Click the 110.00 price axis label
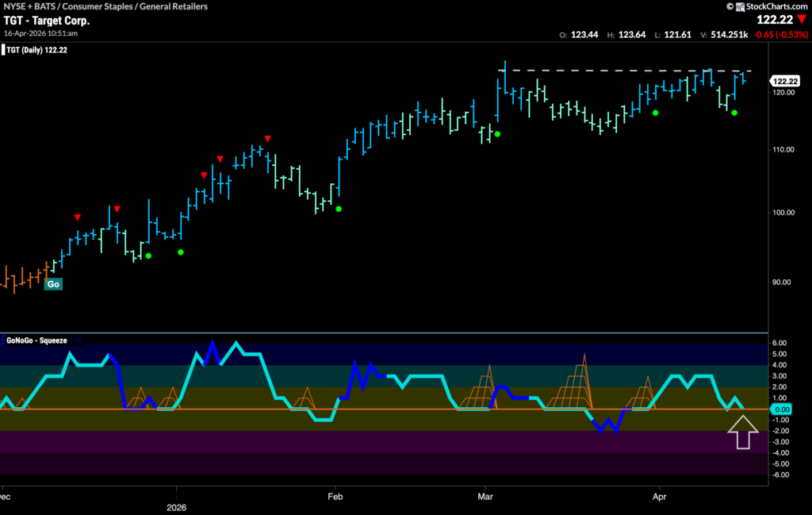The image size is (812, 515). (783, 149)
